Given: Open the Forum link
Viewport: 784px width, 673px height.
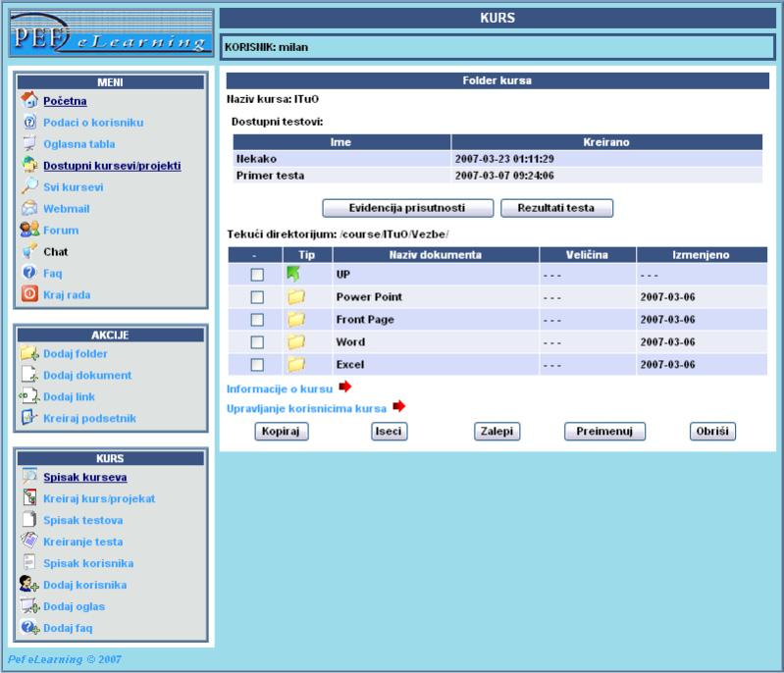Looking at the screenshot, I should [61, 231].
